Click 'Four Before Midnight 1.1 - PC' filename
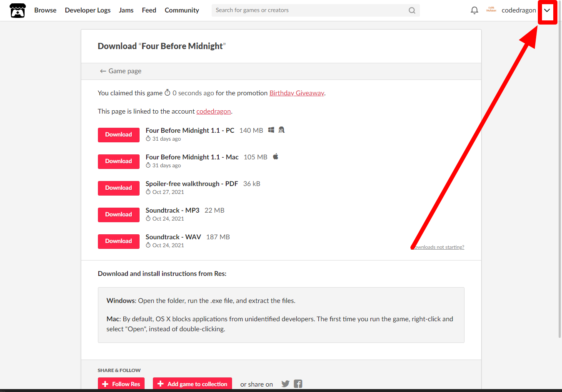This screenshot has width=562, height=392. coord(190,131)
